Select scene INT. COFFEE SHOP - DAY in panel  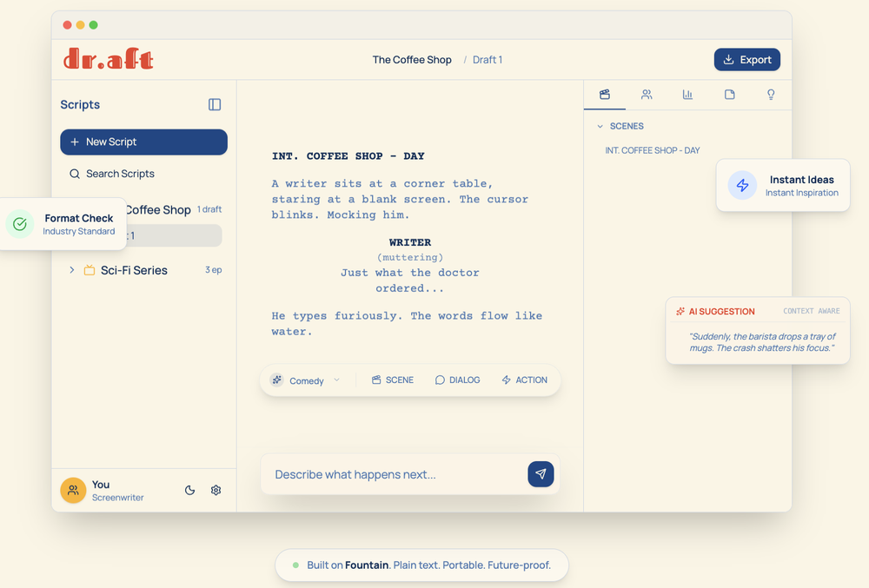pyautogui.click(x=653, y=150)
